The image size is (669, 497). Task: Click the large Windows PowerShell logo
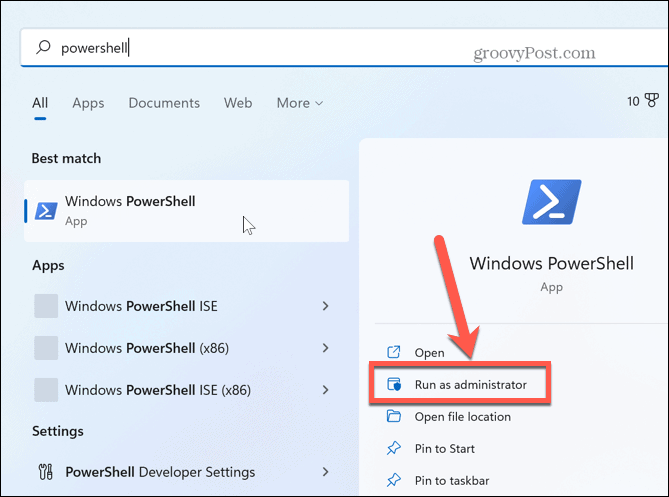(551, 202)
